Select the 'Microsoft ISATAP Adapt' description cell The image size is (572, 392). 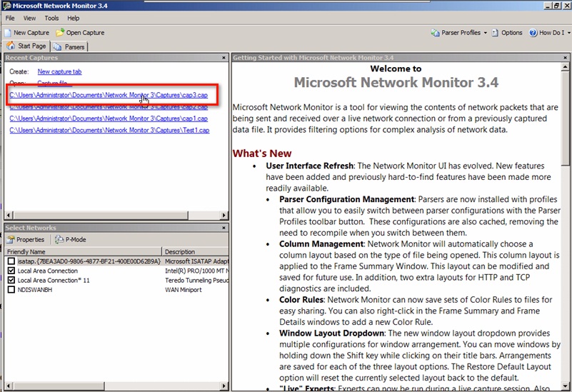[x=196, y=261]
